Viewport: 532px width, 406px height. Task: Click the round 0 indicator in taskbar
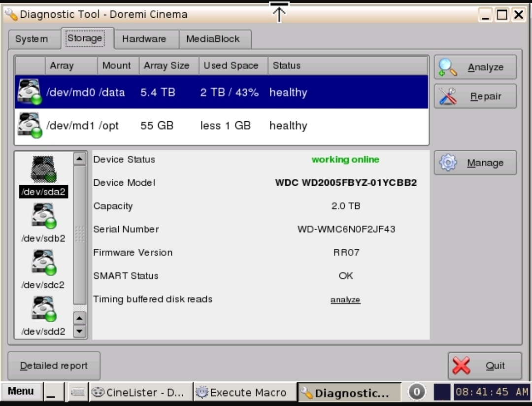(417, 392)
